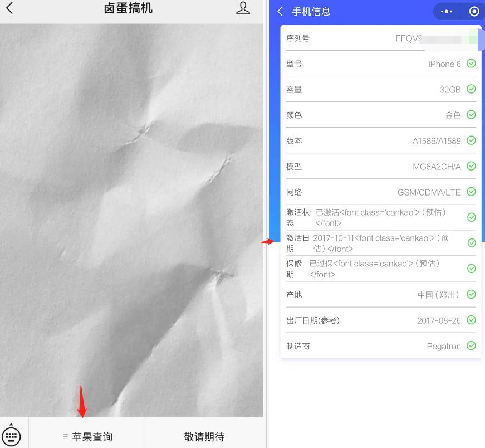This screenshot has height=448, width=485.
Task: Open the account profile icon
Action: coord(243,8)
